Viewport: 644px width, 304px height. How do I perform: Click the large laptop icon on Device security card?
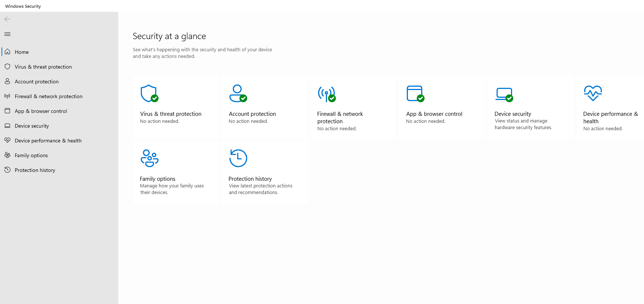pos(504,94)
